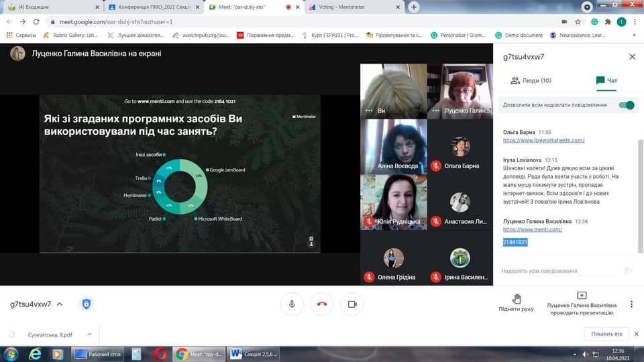The width and height of the screenshot is (644, 362).
Task: Click the shared Mentimeter presentation screen
Action: (x=180, y=174)
